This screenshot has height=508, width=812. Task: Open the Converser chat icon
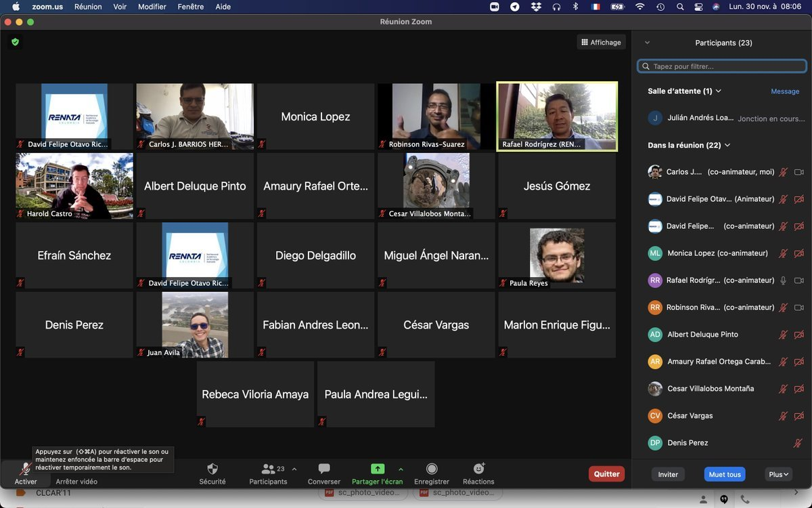point(324,469)
